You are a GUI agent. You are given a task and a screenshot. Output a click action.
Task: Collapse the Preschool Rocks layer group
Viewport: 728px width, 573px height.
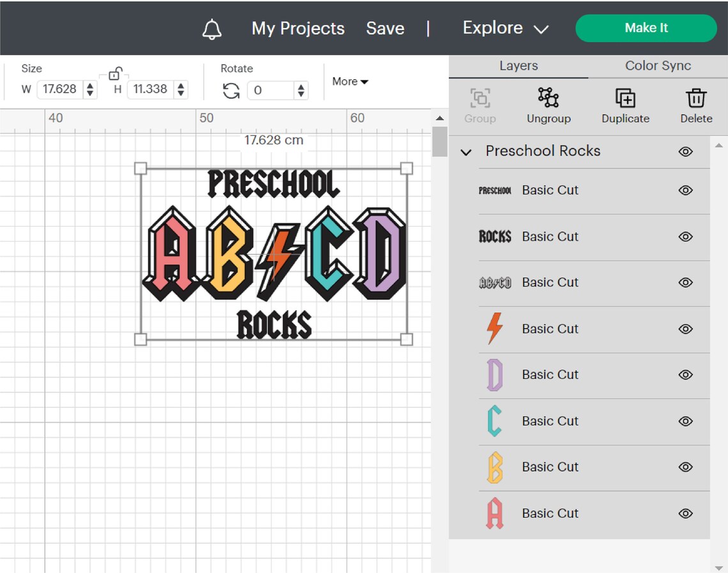click(466, 152)
